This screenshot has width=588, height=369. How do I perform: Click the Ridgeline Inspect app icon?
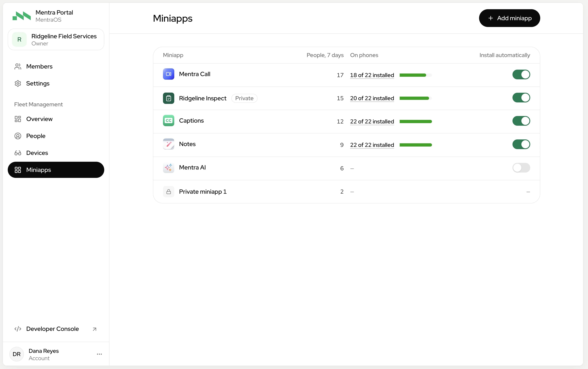pos(168,98)
